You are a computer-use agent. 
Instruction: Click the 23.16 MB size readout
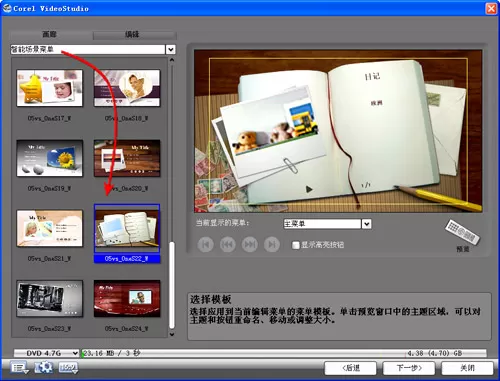coord(111,353)
